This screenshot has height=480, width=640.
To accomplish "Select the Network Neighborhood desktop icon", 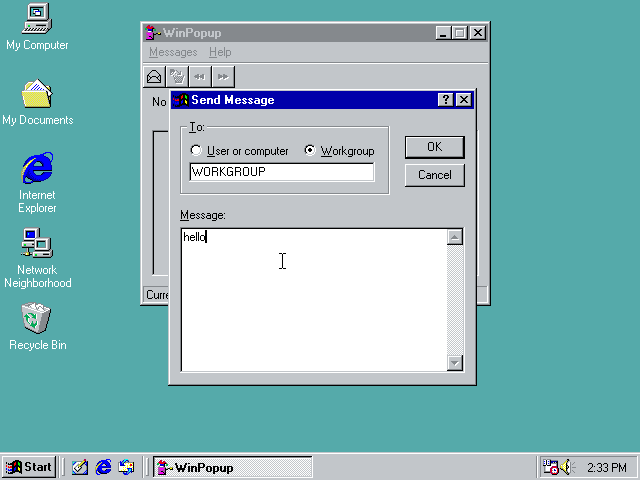I will point(37,258).
